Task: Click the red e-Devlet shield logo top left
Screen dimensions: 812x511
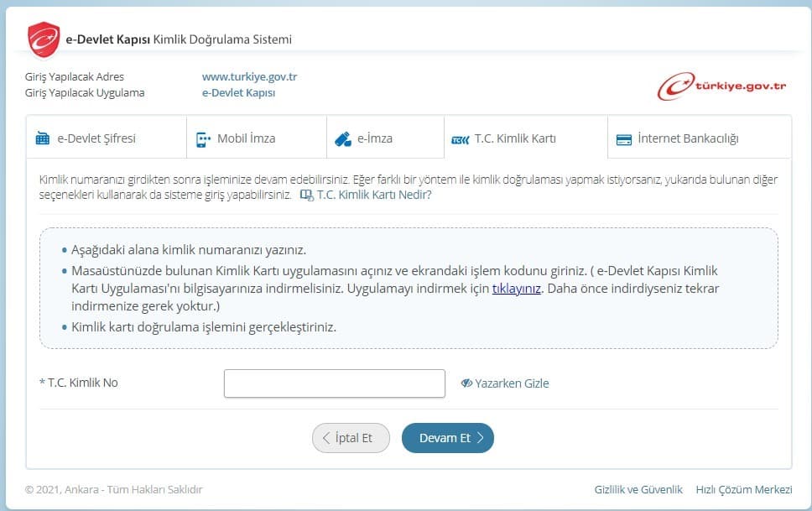Action: (x=43, y=39)
